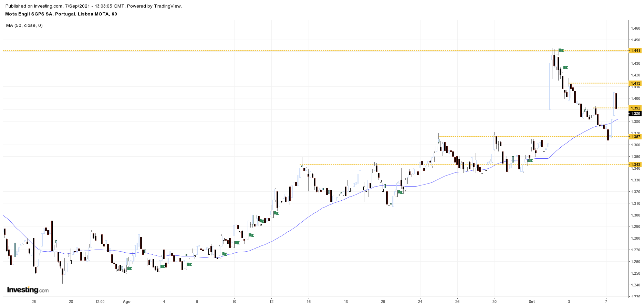
Task: Click the 1.450 price axis value
Action: point(635,40)
